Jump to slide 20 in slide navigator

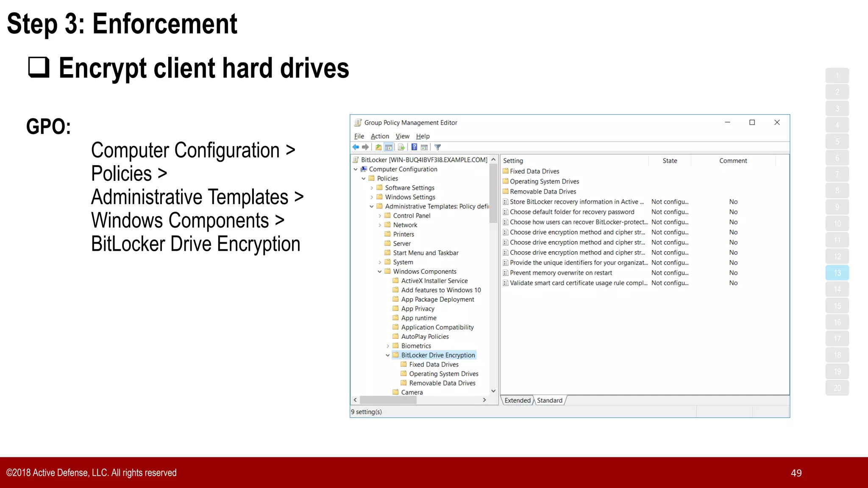[x=837, y=388]
